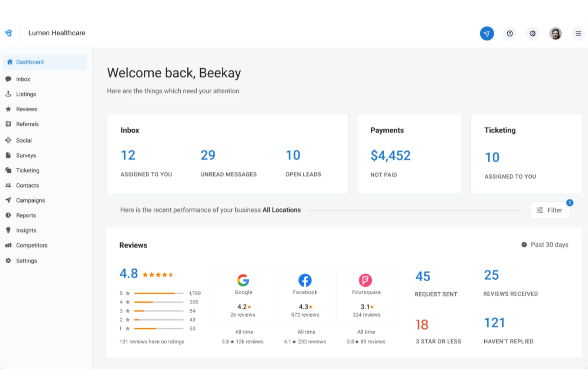Click the Contacts people icon in the sidebar
The height and width of the screenshot is (392, 588).
click(8, 185)
